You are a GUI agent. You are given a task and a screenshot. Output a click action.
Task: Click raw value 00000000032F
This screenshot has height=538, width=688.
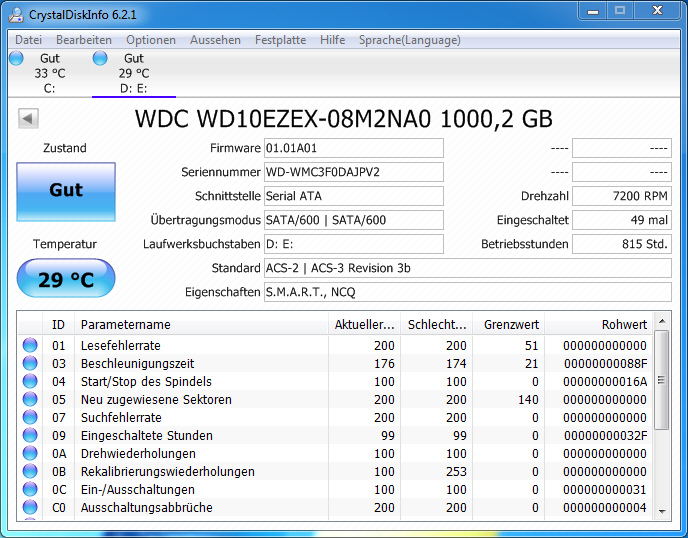coord(606,435)
